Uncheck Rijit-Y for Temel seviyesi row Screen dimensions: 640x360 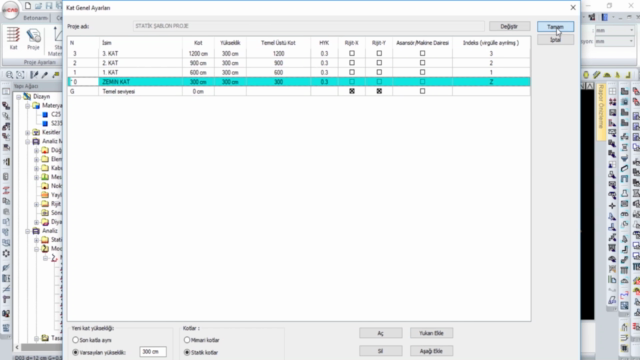[379, 91]
